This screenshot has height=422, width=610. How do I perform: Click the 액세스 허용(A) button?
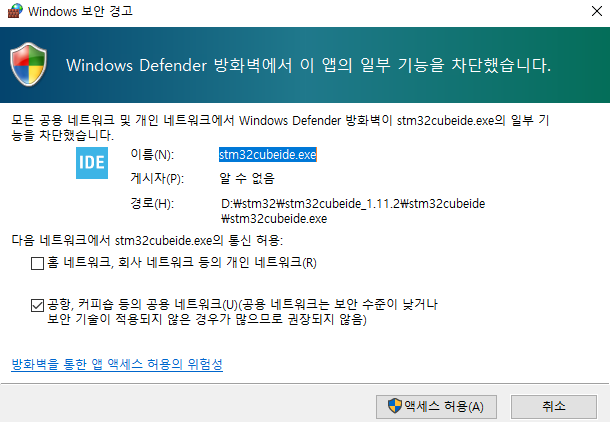(x=436, y=407)
